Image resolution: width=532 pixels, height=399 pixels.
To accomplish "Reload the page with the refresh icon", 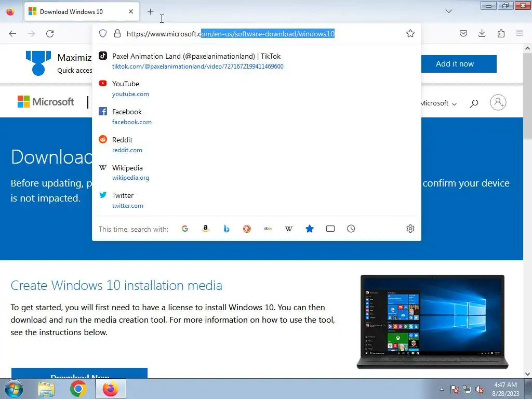I will 50,34.
